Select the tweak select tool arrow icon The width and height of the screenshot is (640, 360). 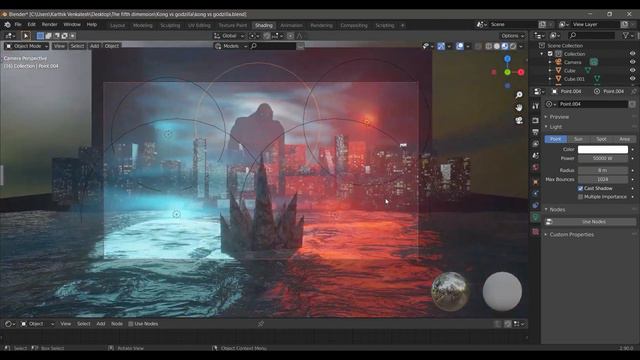25,36
